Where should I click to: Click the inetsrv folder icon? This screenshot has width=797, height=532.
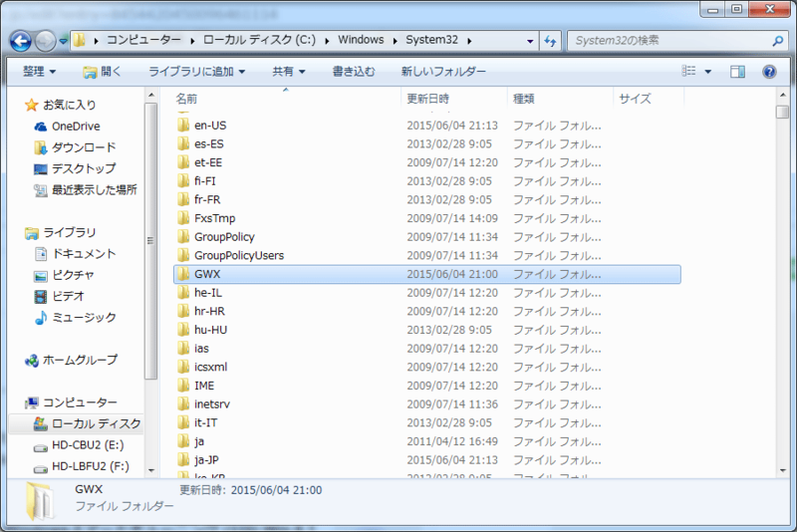click(183, 403)
